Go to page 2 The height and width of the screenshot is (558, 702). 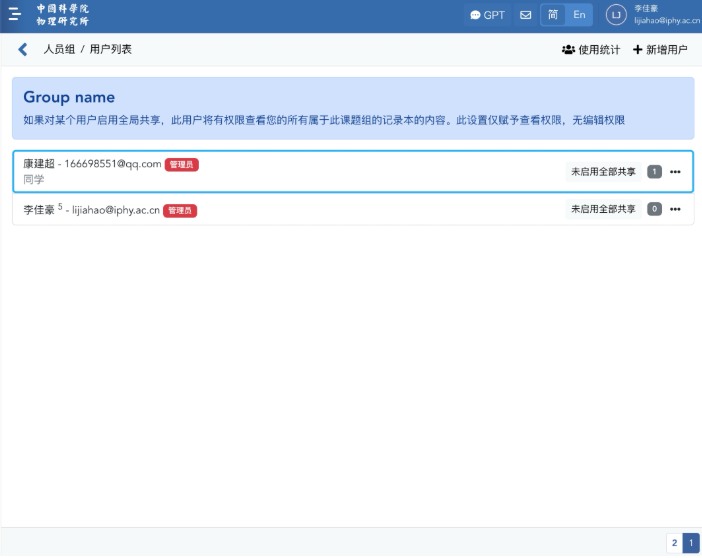[x=674, y=543]
